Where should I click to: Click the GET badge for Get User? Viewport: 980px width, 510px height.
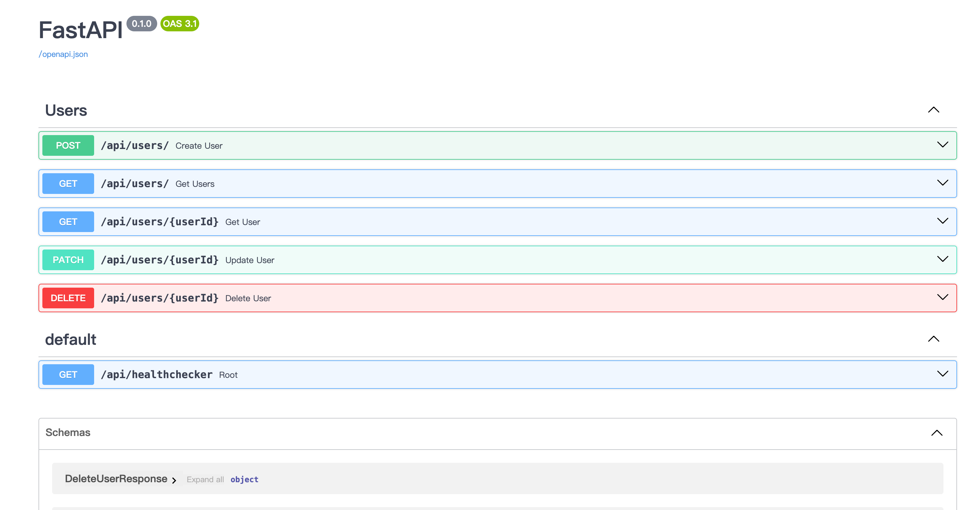pyautogui.click(x=68, y=222)
